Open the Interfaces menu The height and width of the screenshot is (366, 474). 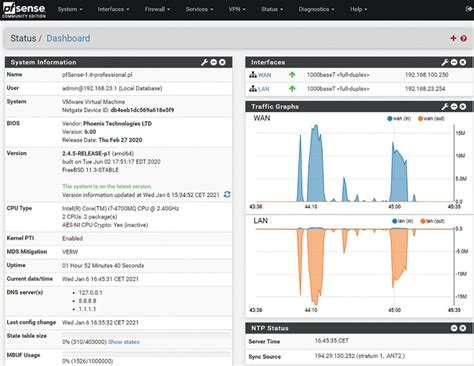pos(113,9)
